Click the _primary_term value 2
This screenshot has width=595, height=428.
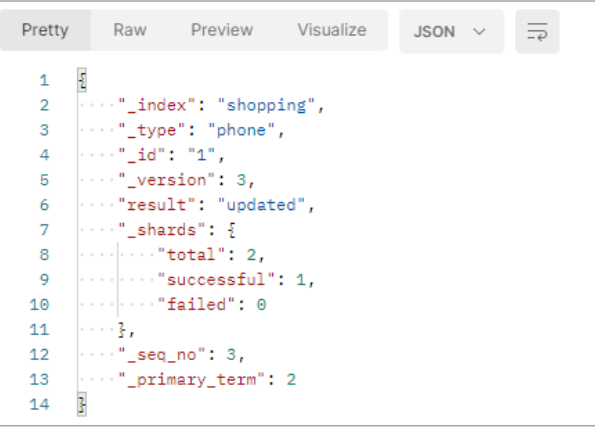[x=291, y=379]
